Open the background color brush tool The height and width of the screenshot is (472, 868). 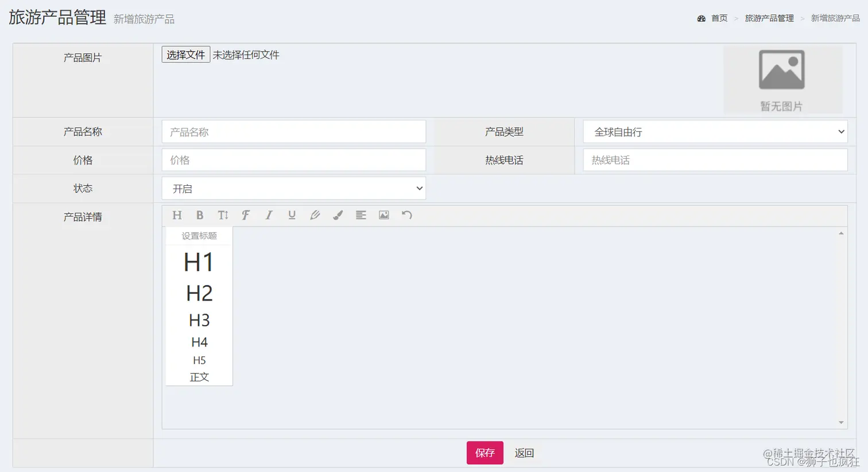pyautogui.click(x=338, y=215)
